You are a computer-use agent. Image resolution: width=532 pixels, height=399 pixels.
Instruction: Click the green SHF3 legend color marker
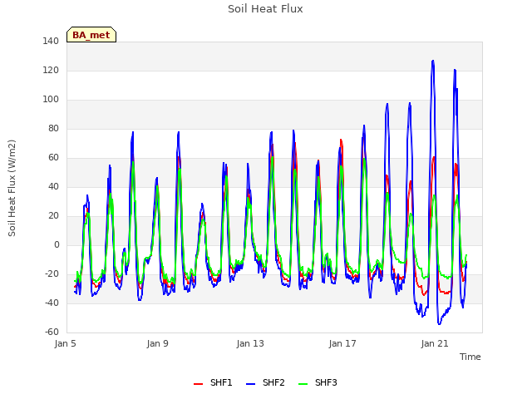coord(303,384)
